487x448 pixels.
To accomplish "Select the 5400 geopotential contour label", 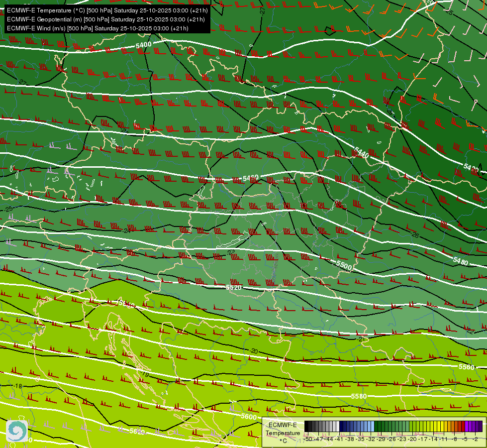I will [143, 45].
